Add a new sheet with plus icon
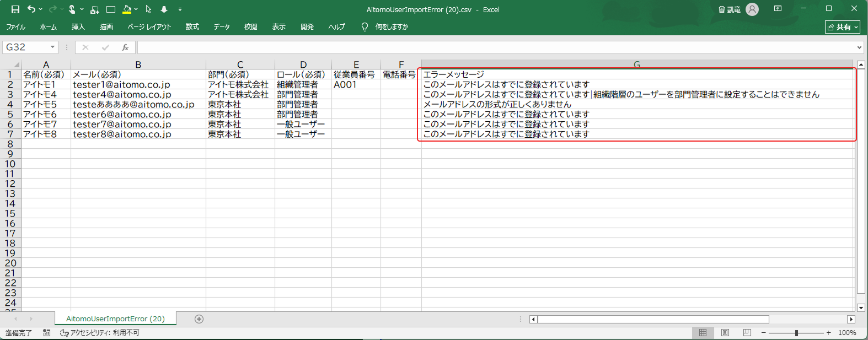868x340 pixels. tap(199, 319)
